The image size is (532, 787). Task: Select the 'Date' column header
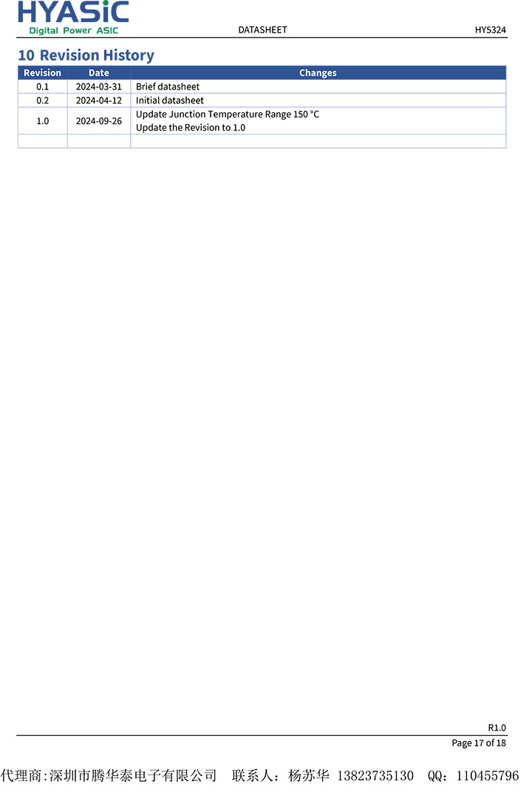point(99,72)
